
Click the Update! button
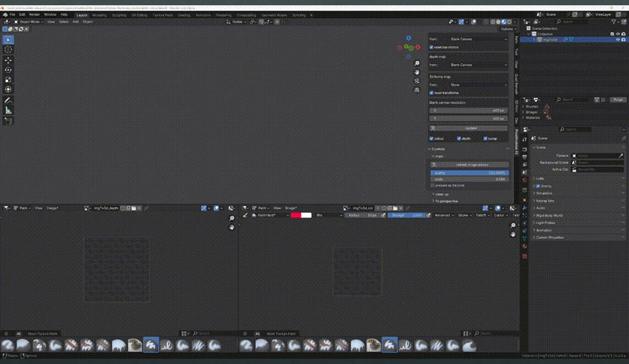click(x=469, y=129)
